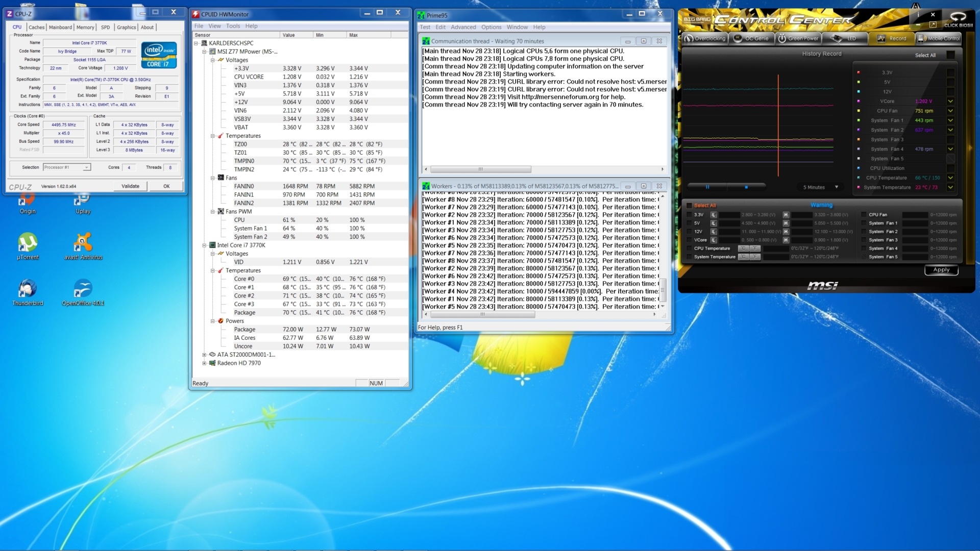Collapse the Powers node in HWMonitor
The image size is (980, 551).
pos(213,321)
